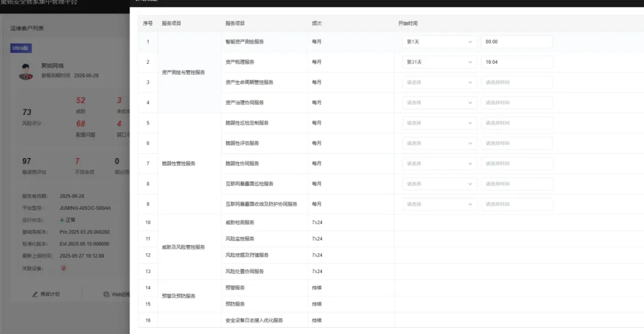Expand day dropdown for 脆弱性评估服务

tap(439, 143)
